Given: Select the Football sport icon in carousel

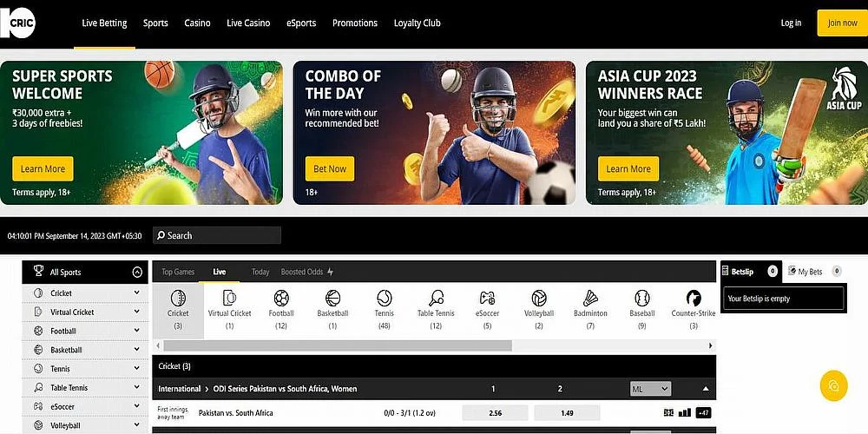Looking at the screenshot, I should coord(281,299).
